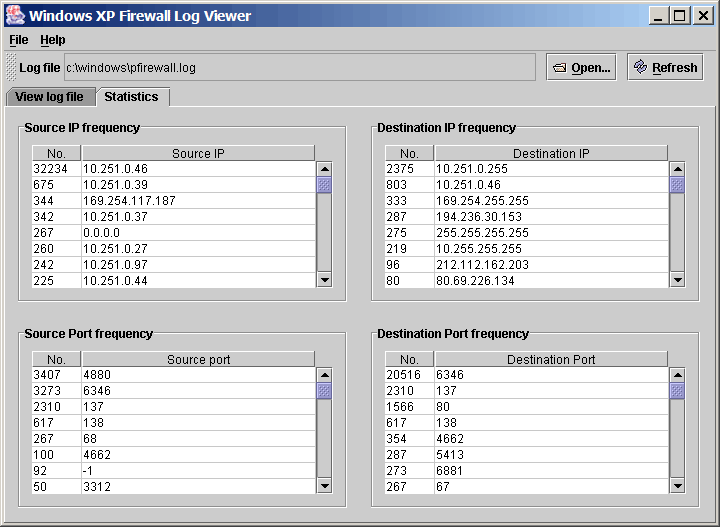Click the Source Port scrollbar thumb
This screenshot has height=527, width=720.
324,391
